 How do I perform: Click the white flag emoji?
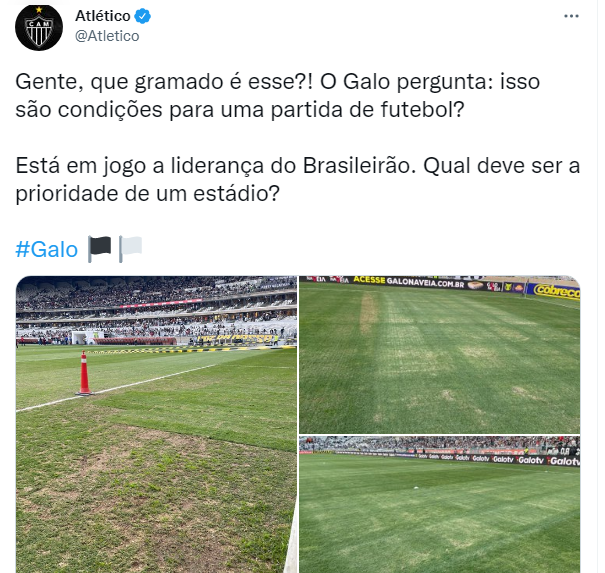[x=130, y=248]
